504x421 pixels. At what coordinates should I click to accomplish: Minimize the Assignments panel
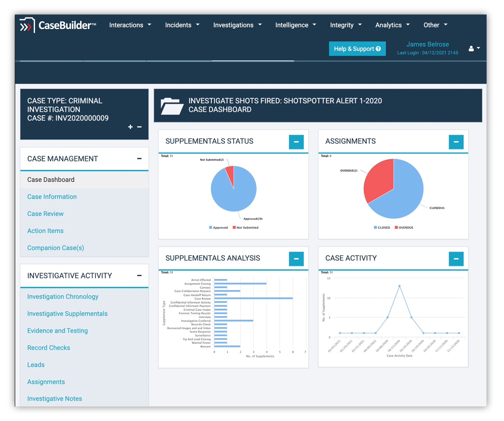(456, 142)
